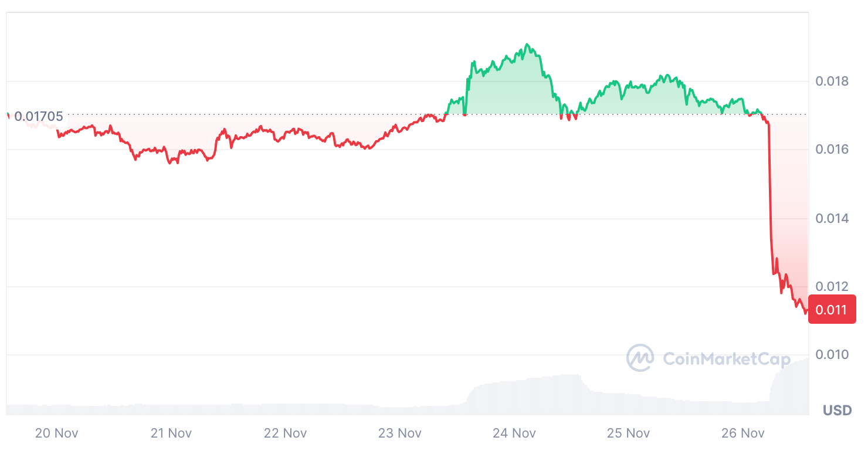Click the 0.016 price axis label
The image size is (868, 454).
(x=832, y=150)
